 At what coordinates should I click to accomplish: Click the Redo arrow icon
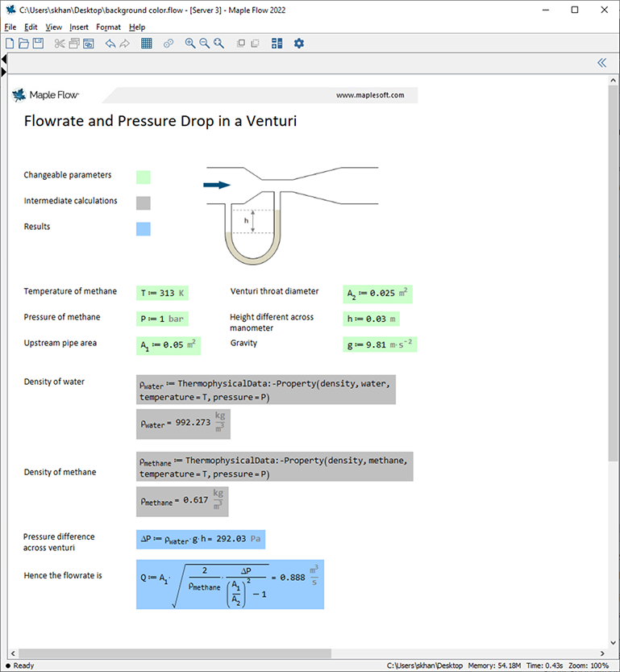click(124, 44)
